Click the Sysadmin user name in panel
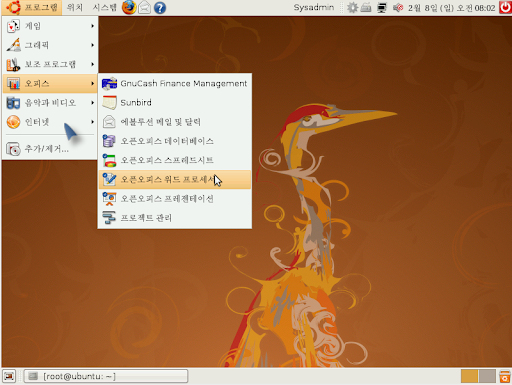512x385 pixels. pyautogui.click(x=314, y=7)
